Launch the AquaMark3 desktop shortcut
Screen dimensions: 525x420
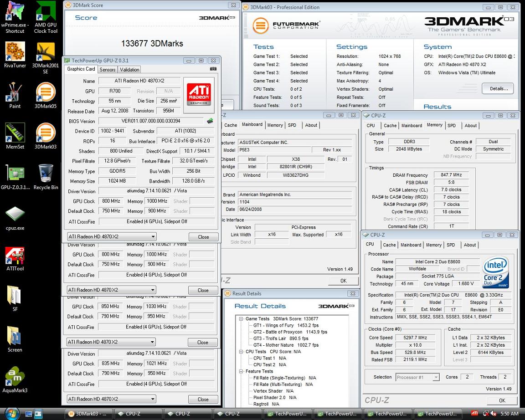pyautogui.click(x=15, y=380)
